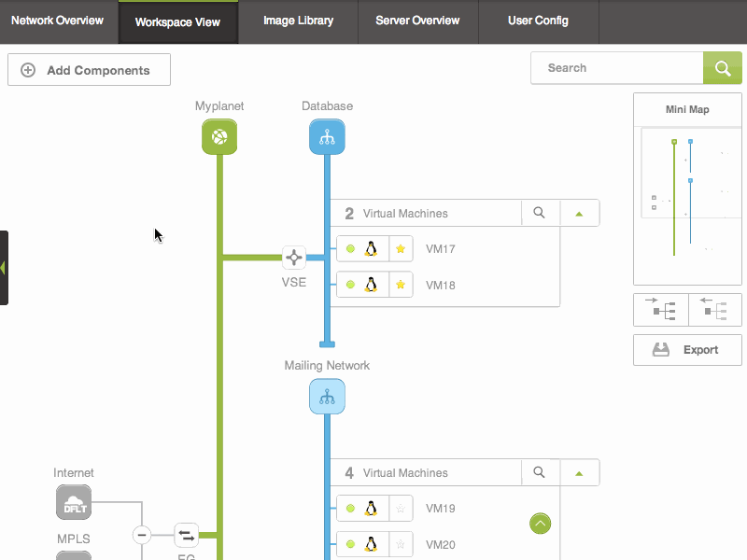Click the green status dot of VM20
The image size is (747, 560).
click(351, 544)
